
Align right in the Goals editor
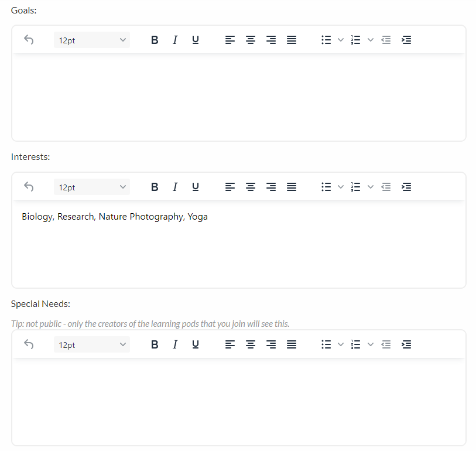pos(271,40)
